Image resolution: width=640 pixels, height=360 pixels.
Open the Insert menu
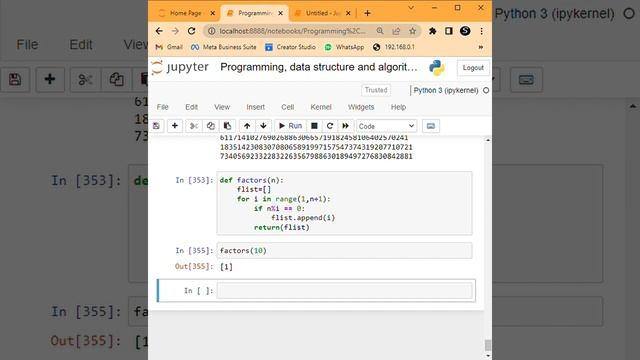click(256, 107)
